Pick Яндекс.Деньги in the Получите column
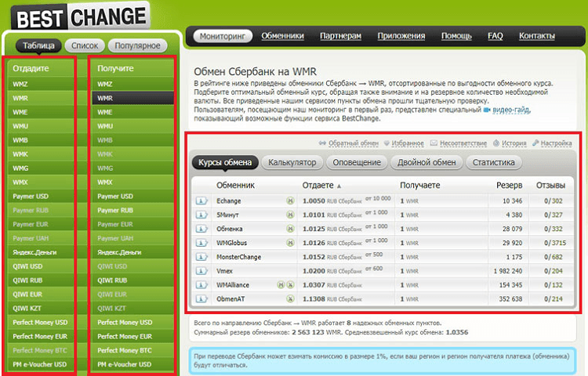This screenshot has height=376, width=588. click(x=132, y=252)
